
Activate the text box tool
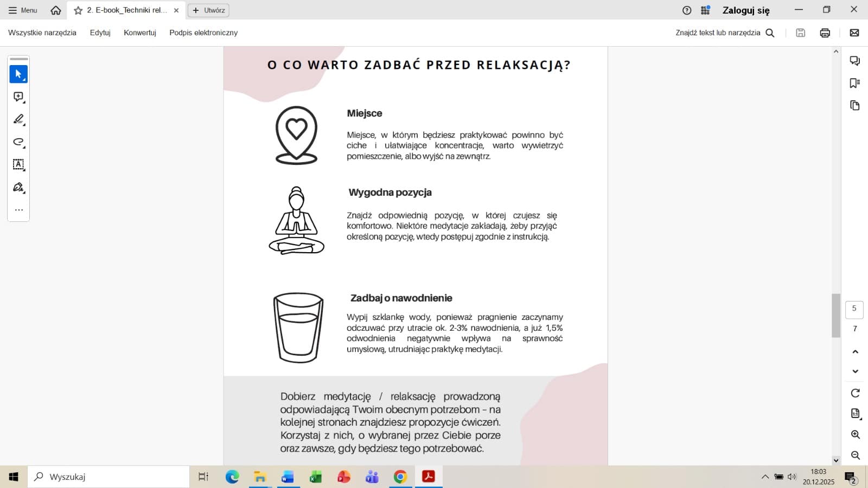click(18, 164)
